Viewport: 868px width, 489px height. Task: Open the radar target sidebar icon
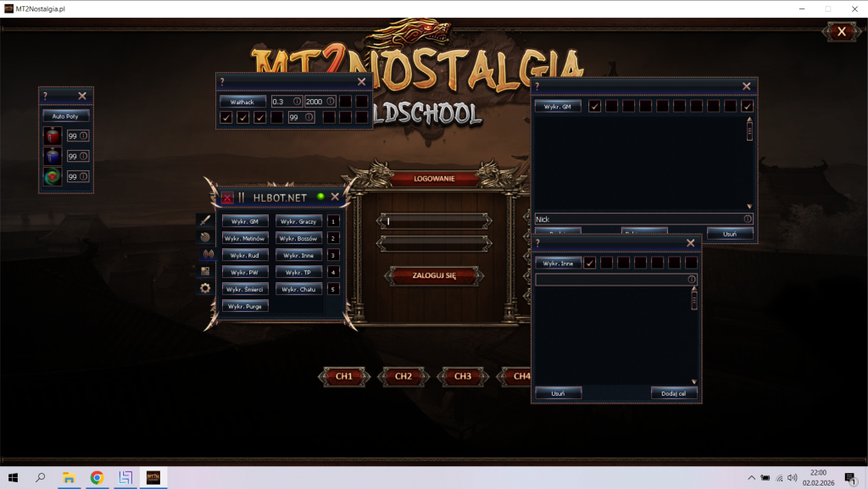coord(204,236)
